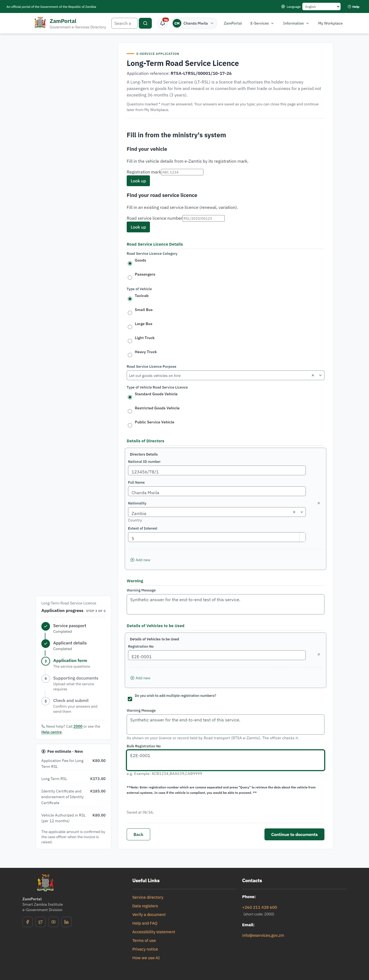369x980 pixels.
Task: Choose Taxicab vehicle type
Action: [130, 299]
